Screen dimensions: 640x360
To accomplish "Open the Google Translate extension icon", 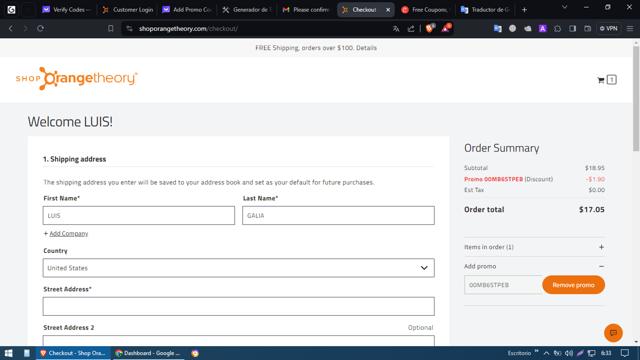I will pos(497,29).
